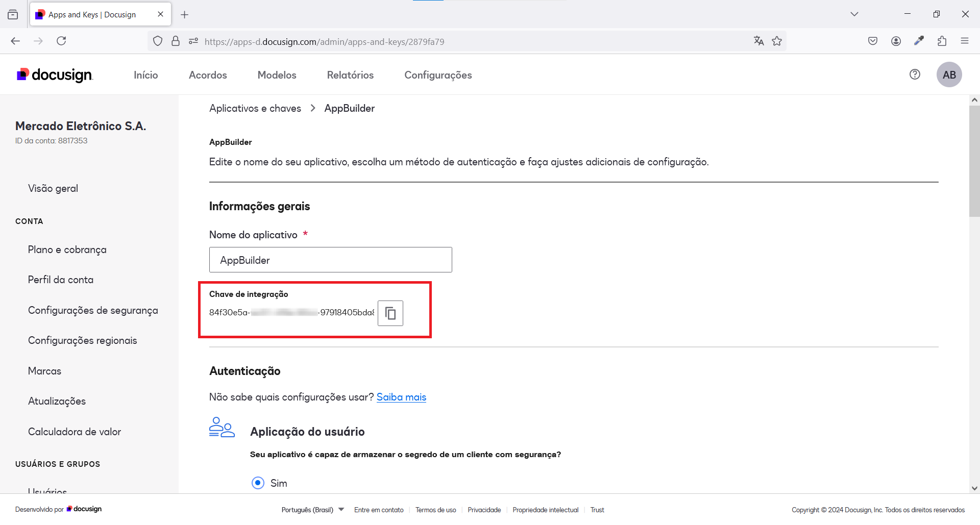
Task: Expand the Português (Brasil) language dropdown
Action: pyautogui.click(x=312, y=510)
